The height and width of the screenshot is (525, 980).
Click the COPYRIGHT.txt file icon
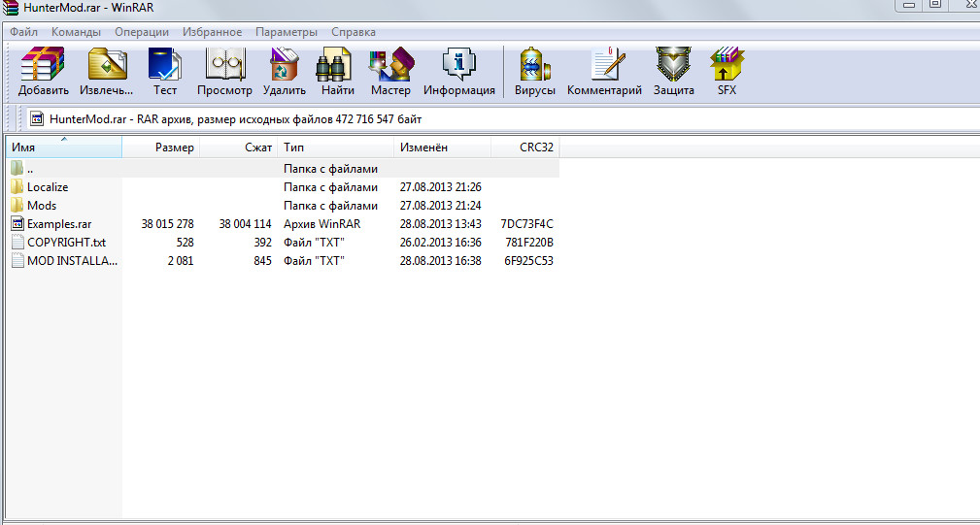17,242
